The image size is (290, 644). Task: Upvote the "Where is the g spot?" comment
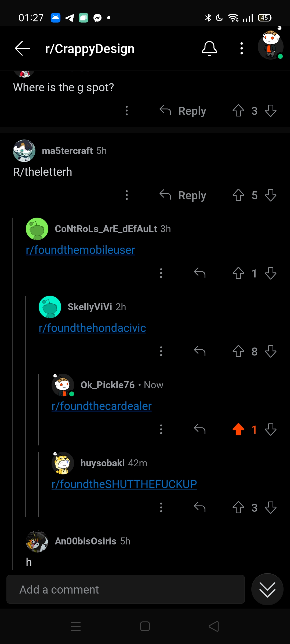tap(238, 111)
